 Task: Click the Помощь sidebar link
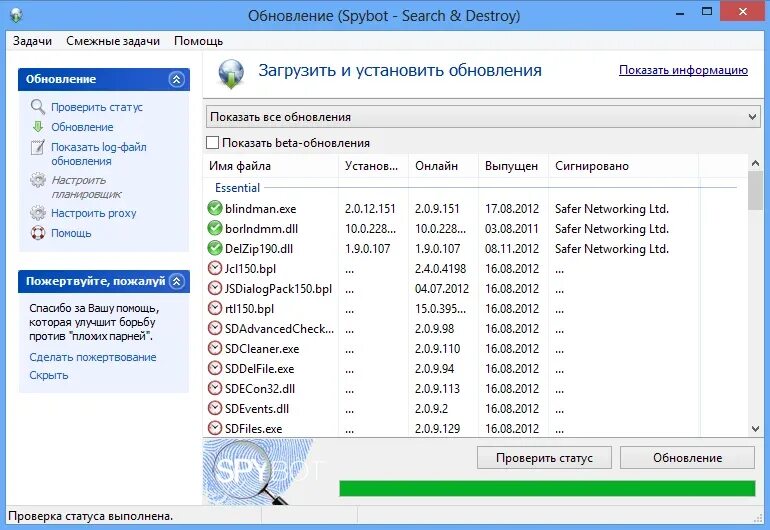[71, 233]
